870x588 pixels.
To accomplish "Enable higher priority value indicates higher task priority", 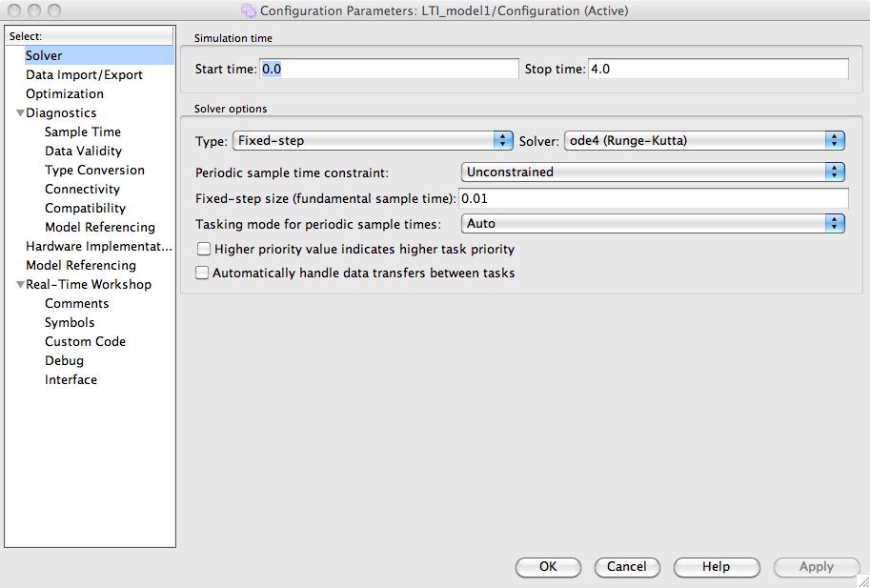I will click(x=202, y=250).
